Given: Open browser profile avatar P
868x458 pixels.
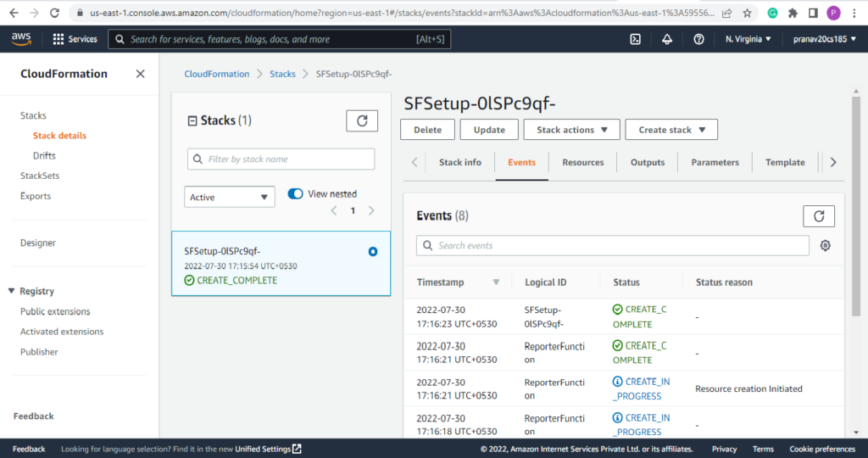Looking at the screenshot, I should point(834,13).
